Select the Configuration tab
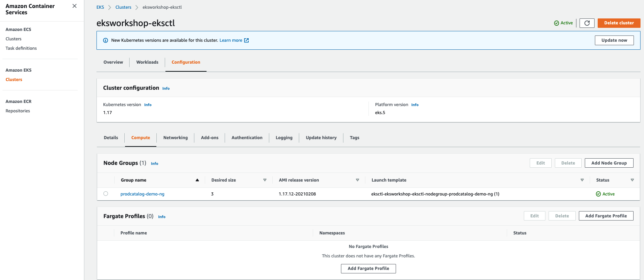 186,62
